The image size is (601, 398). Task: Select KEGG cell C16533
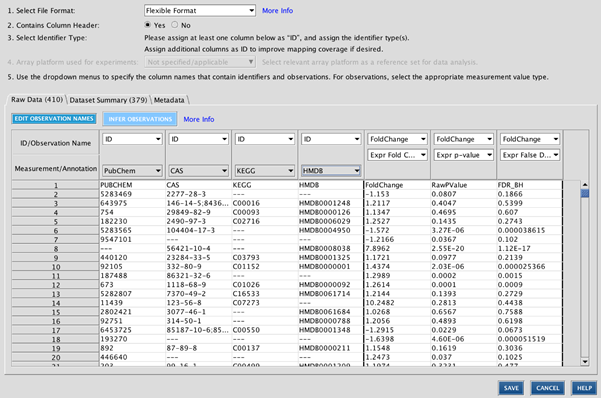coord(265,294)
